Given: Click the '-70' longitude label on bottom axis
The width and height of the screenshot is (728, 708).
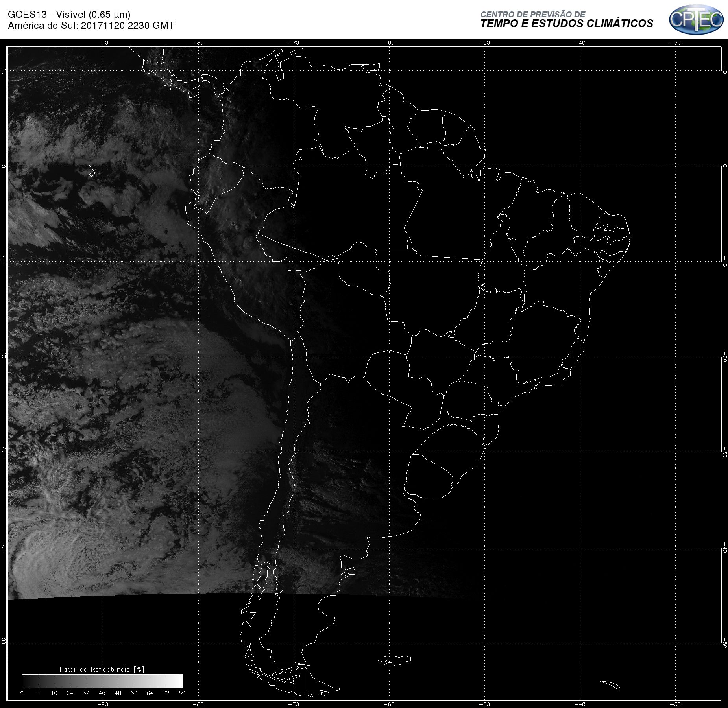Looking at the screenshot, I should [x=294, y=704].
